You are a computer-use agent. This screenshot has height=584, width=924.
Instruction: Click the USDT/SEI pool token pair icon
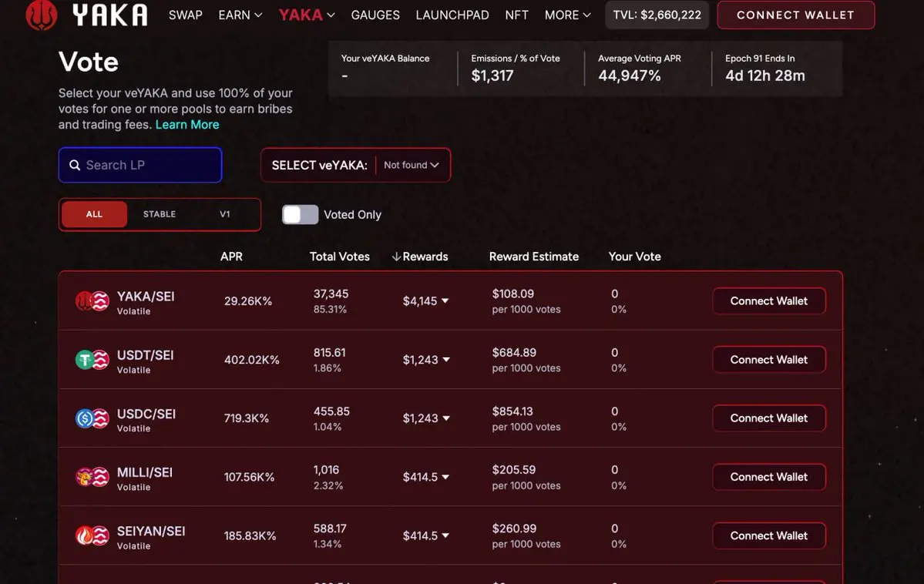tap(92, 360)
